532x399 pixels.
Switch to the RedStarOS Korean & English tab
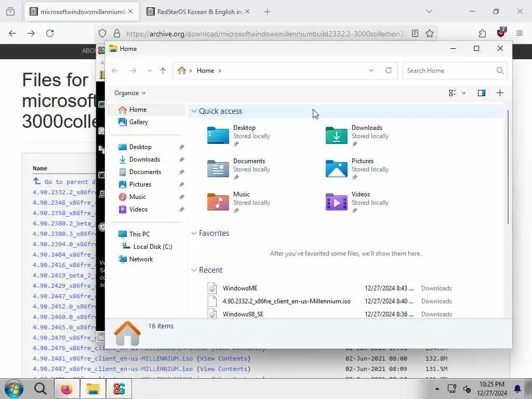198,12
